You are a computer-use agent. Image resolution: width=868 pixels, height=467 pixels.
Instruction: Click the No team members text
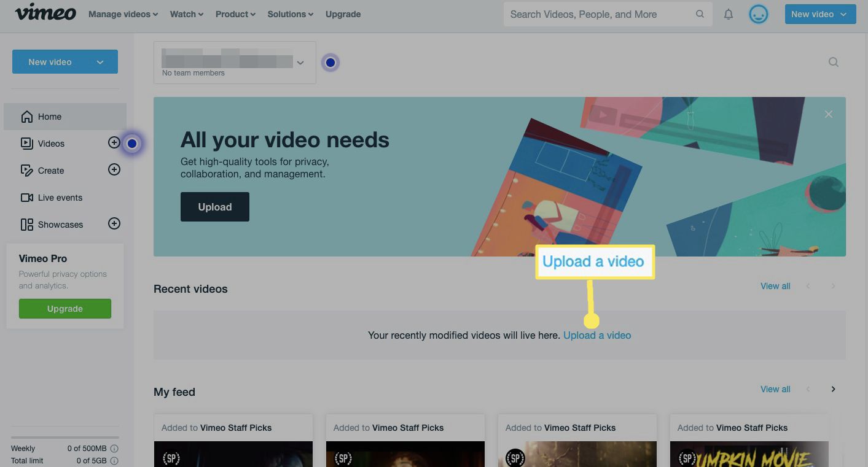(194, 73)
